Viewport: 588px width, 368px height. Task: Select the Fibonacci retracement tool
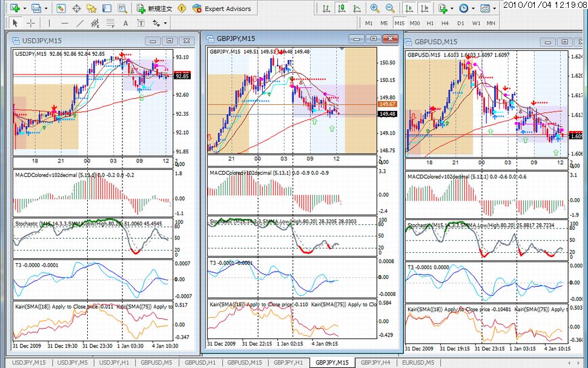pos(110,23)
